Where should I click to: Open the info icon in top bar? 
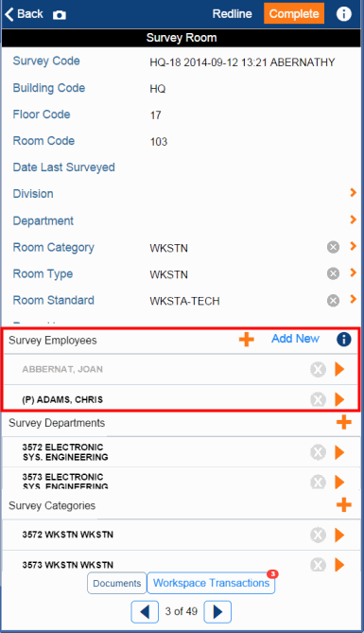point(344,14)
